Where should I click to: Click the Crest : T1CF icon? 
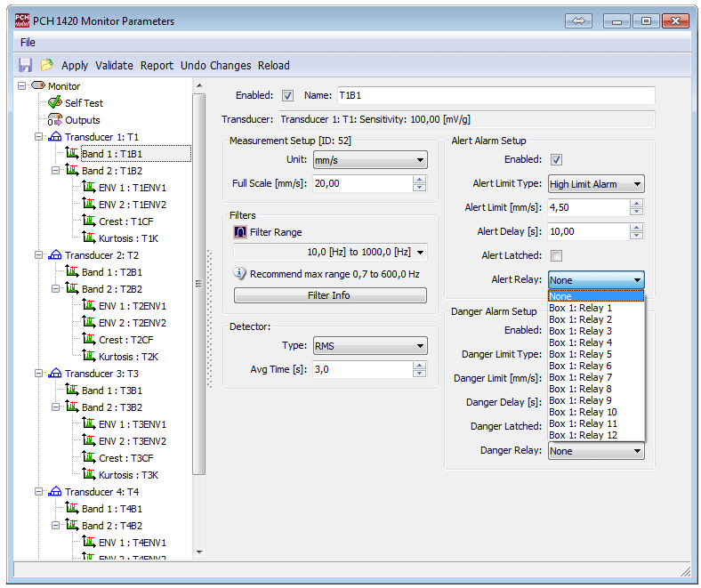tap(89, 221)
